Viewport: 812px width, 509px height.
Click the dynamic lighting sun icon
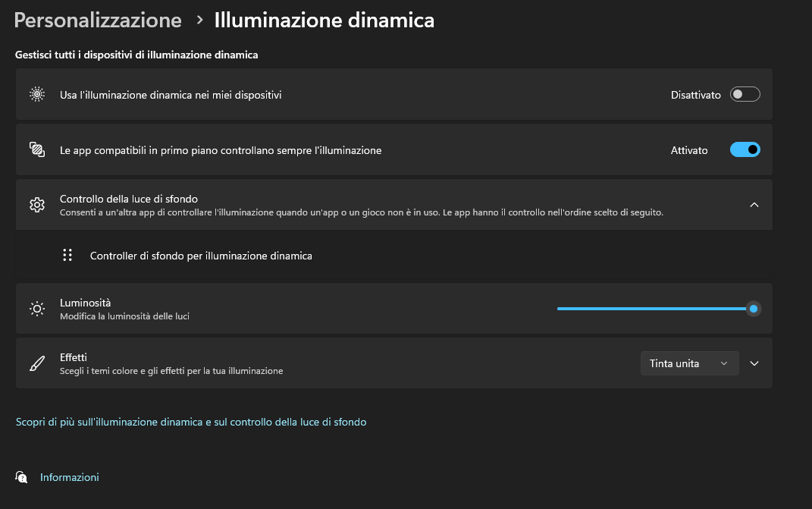tap(37, 95)
